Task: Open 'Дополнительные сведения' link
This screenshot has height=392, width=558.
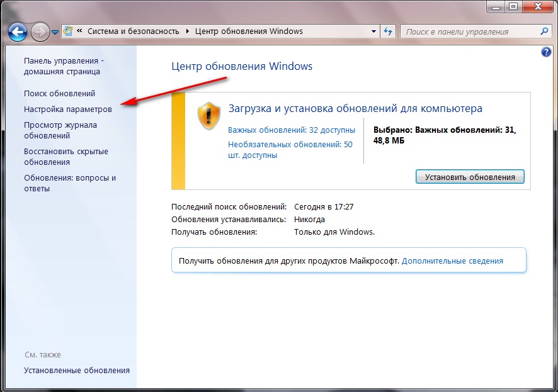Action: (452, 261)
